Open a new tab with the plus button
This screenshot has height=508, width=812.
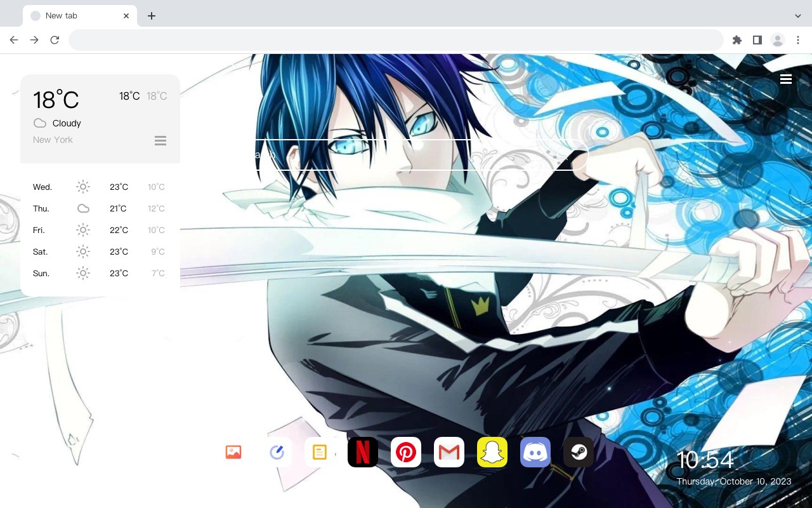tap(152, 16)
